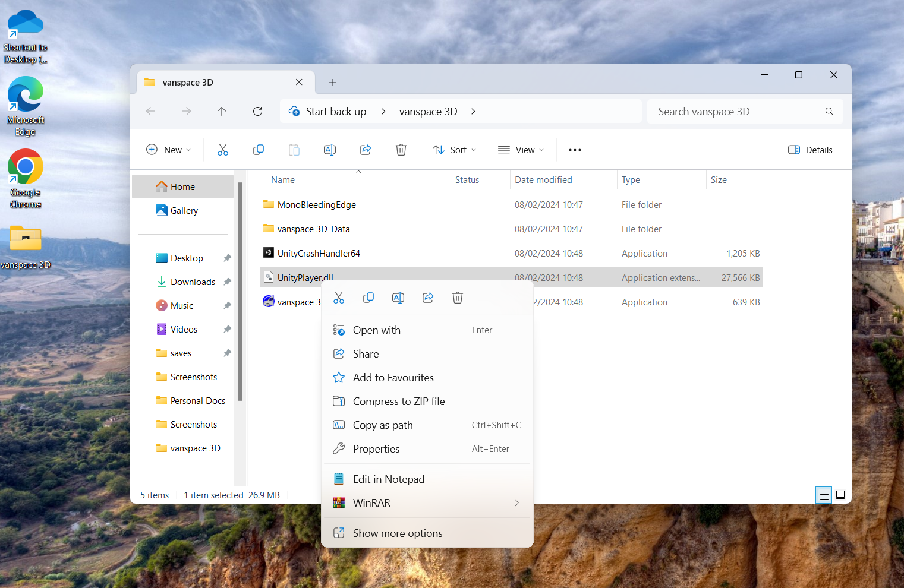Click the Refresh button in the navigation bar
The height and width of the screenshot is (588, 904).
[257, 111]
